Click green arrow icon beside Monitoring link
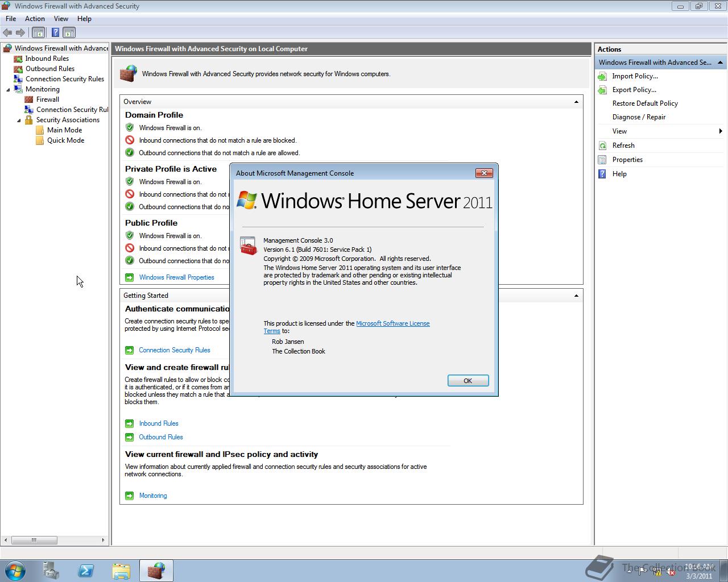 (x=129, y=496)
